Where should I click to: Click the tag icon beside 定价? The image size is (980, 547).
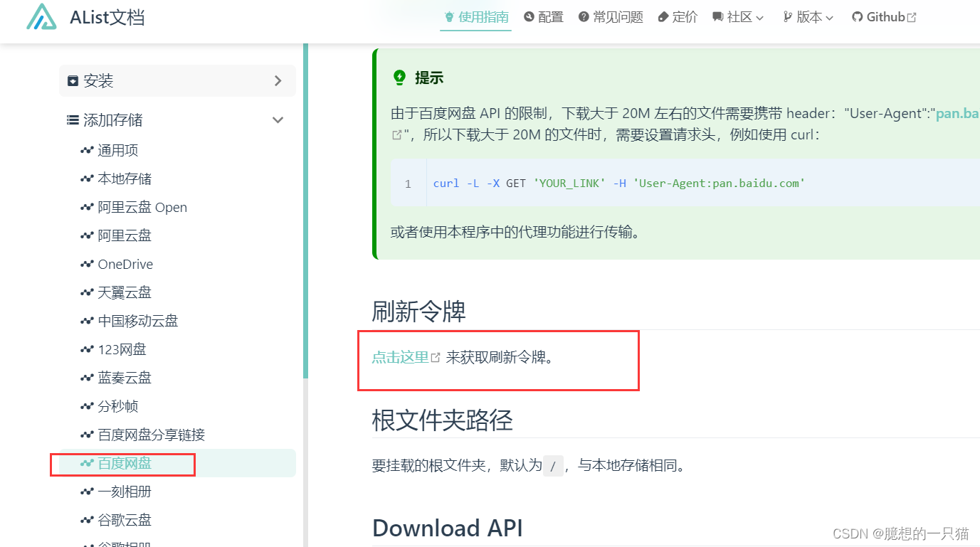(663, 17)
